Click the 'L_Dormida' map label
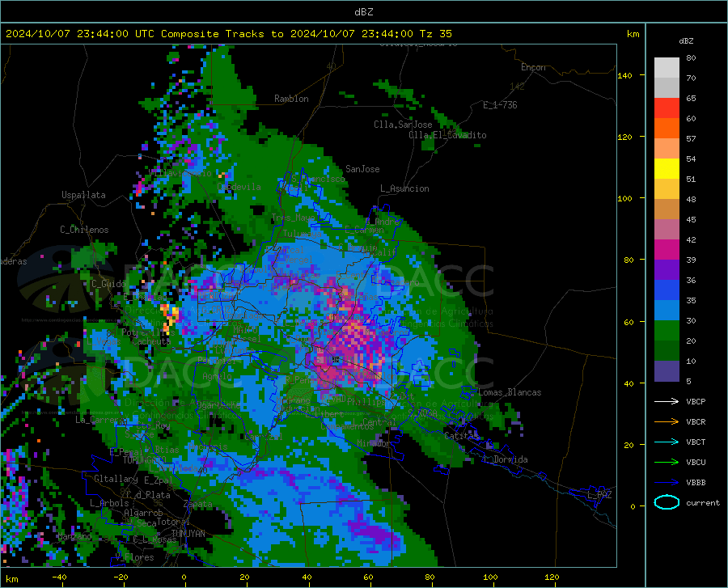 (x=505, y=459)
